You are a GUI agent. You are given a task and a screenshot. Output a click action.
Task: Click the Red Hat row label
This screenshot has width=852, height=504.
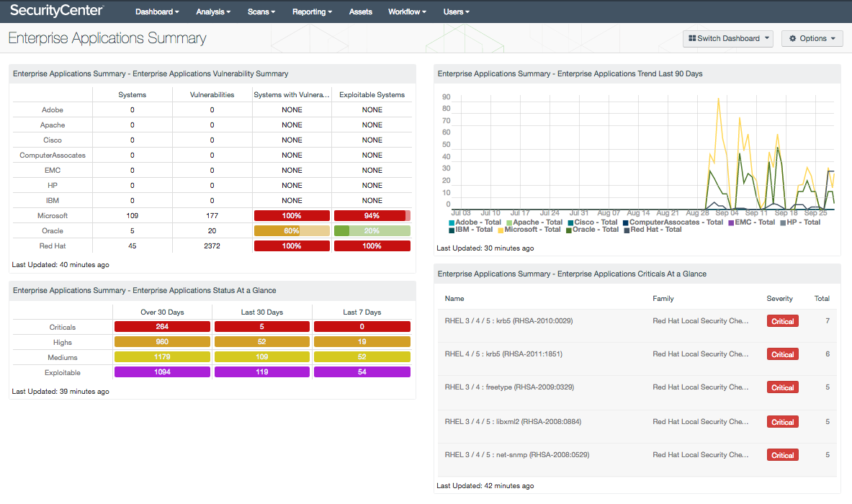[53, 246]
